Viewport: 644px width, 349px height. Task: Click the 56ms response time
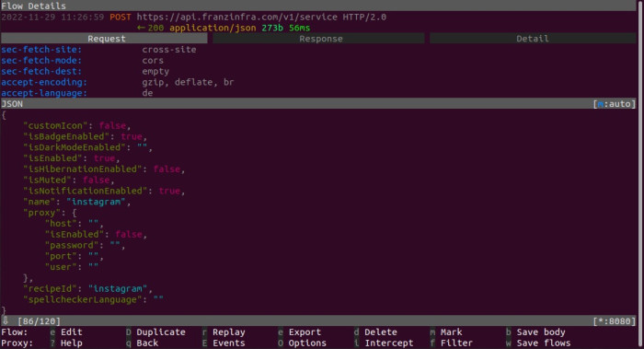299,28
